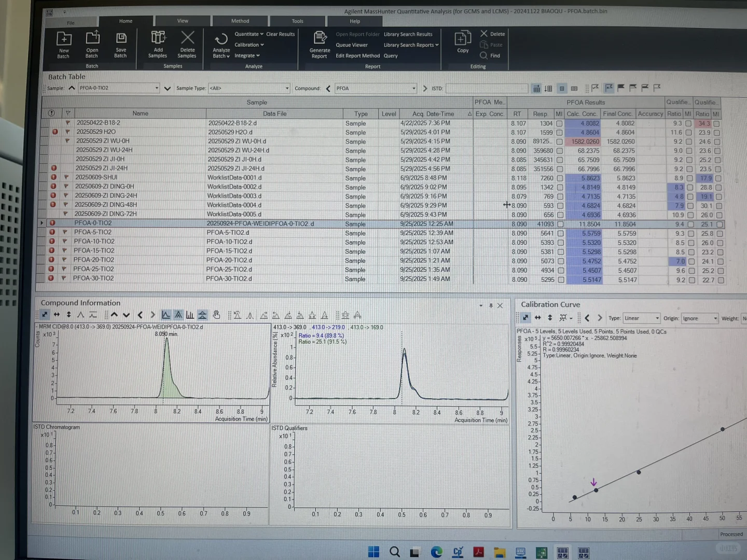This screenshot has height=560, width=747.
Task: Tick MI checkbox beside response 1304
Action: pyautogui.click(x=559, y=123)
